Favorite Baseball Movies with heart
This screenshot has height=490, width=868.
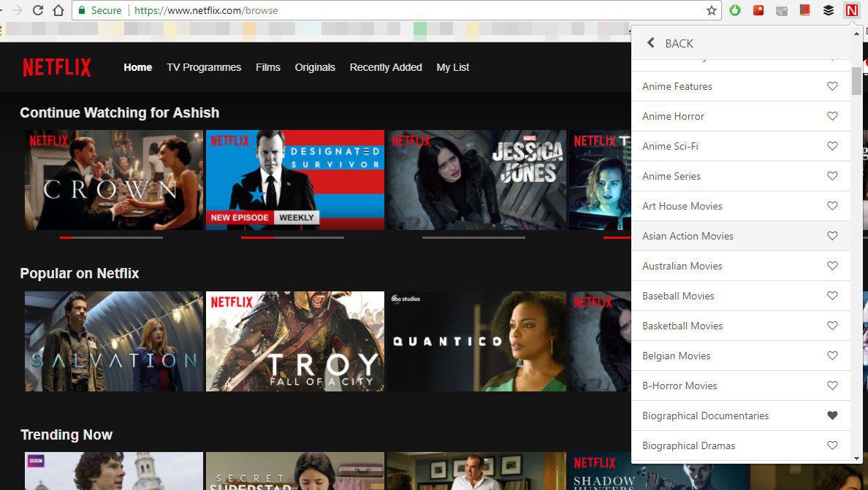pos(832,295)
